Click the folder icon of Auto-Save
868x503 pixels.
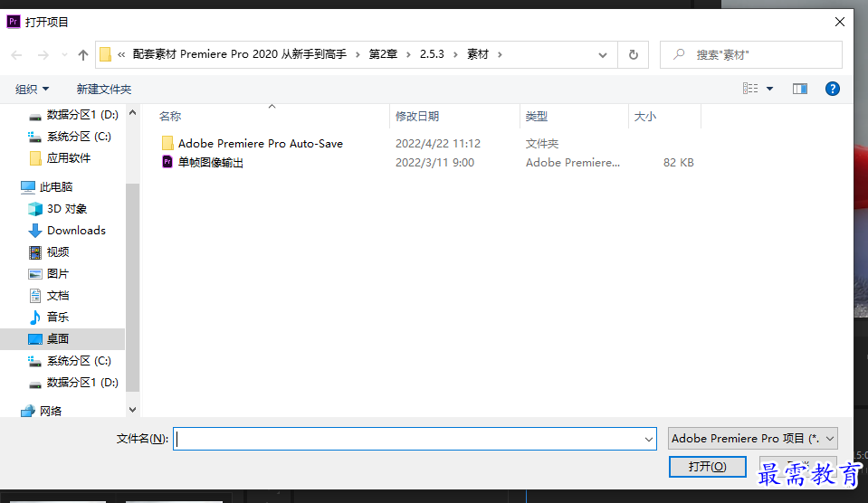pos(167,143)
